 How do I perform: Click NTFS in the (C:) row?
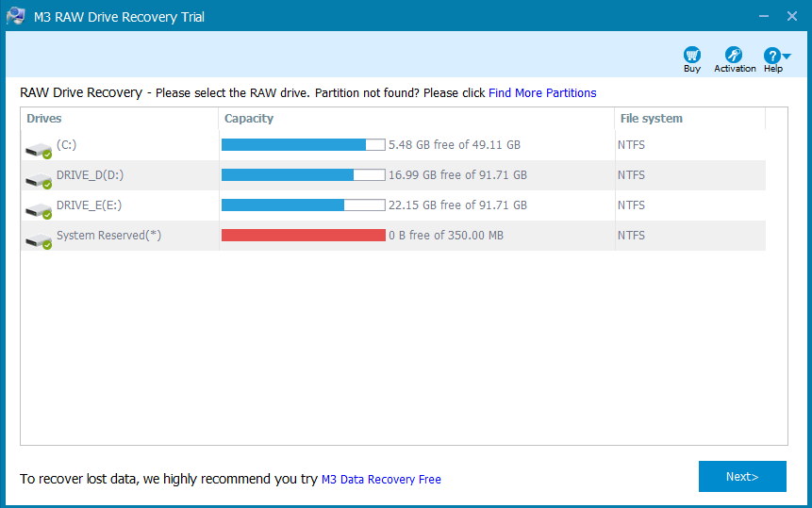coord(631,145)
